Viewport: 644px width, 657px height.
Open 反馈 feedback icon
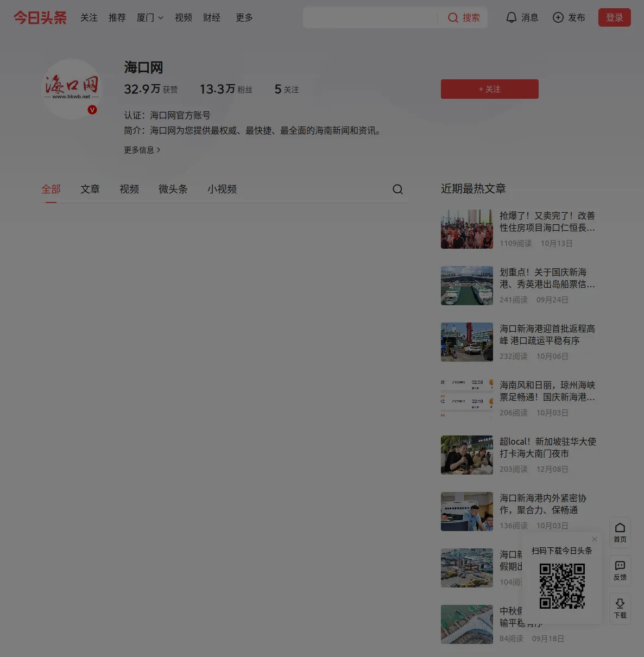pyautogui.click(x=620, y=570)
